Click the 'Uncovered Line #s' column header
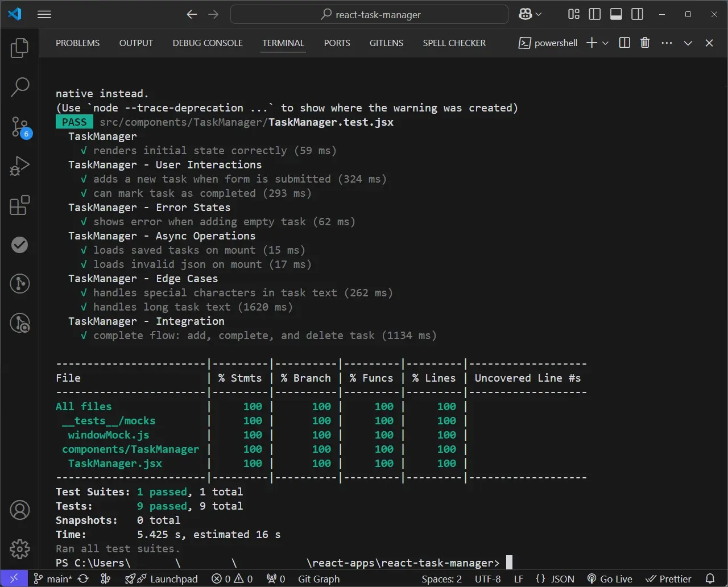 528,378
